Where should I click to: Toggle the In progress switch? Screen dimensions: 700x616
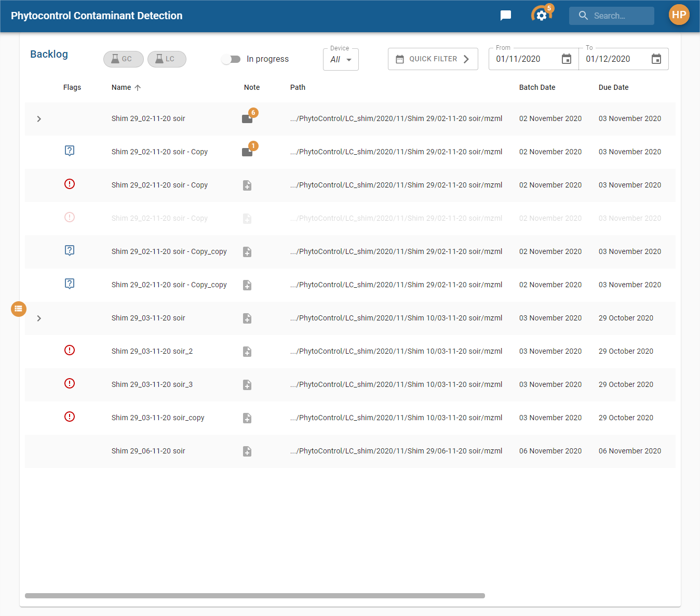coord(231,59)
